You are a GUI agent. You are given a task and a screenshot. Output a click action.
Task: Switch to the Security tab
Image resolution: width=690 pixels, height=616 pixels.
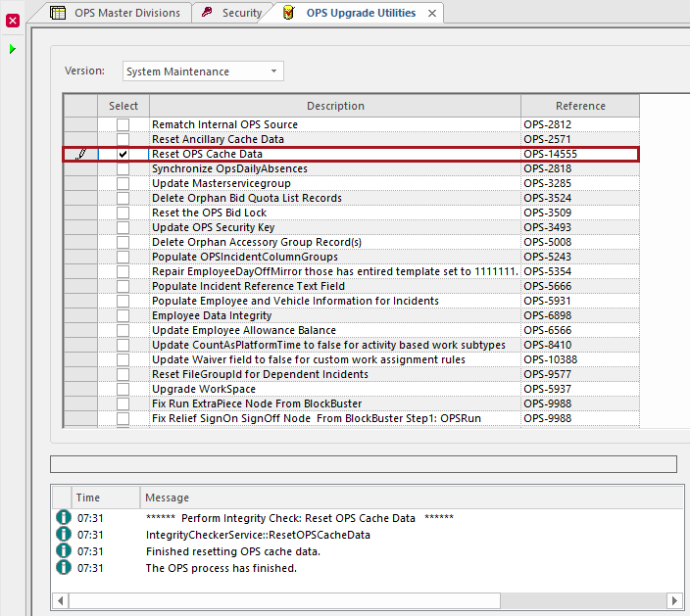pos(241,13)
